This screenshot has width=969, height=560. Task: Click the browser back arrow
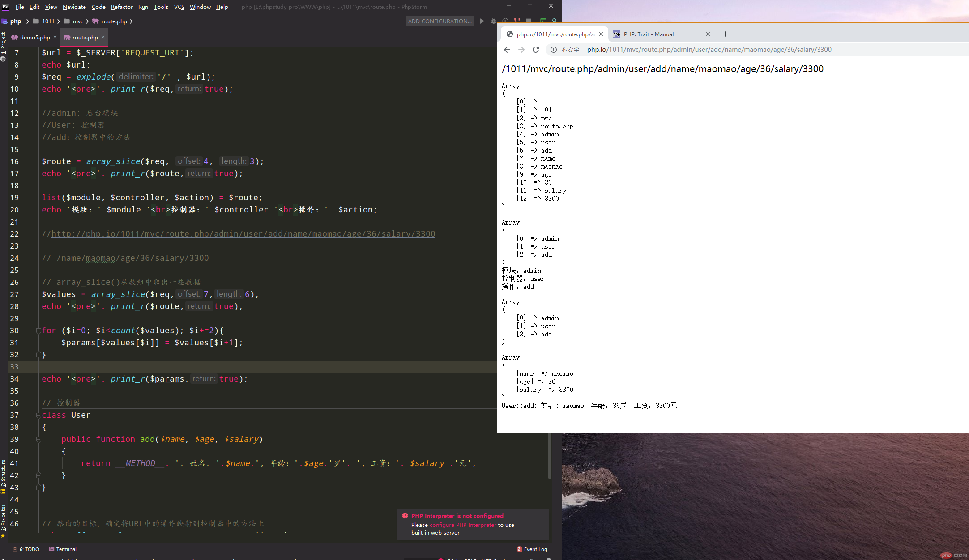click(507, 50)
